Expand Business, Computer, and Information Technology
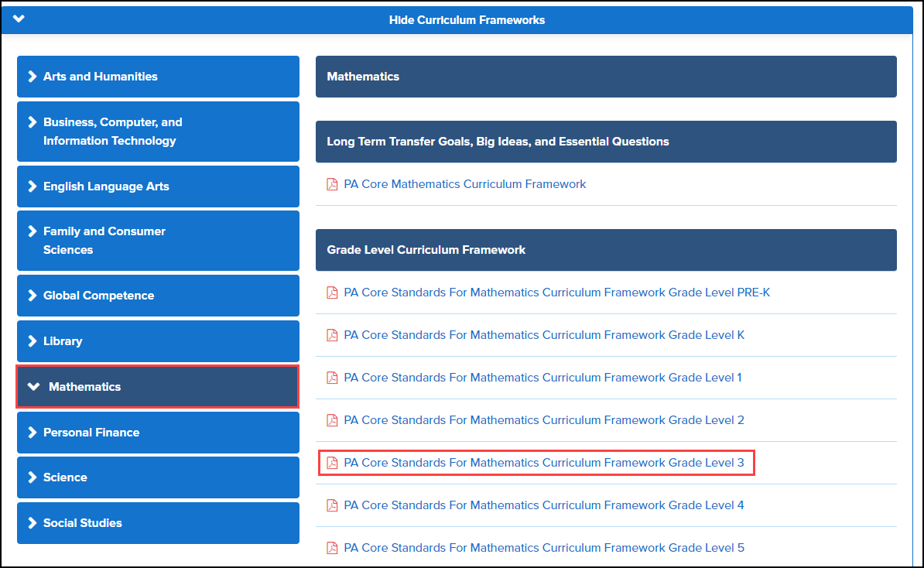Image resolution: width=924 pixels, height=568 pixels. click(158, 132)
